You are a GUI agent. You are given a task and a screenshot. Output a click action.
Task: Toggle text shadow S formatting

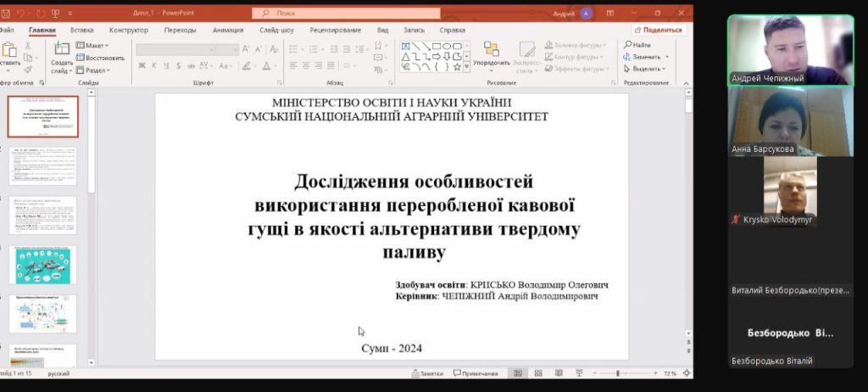(178, 65)
